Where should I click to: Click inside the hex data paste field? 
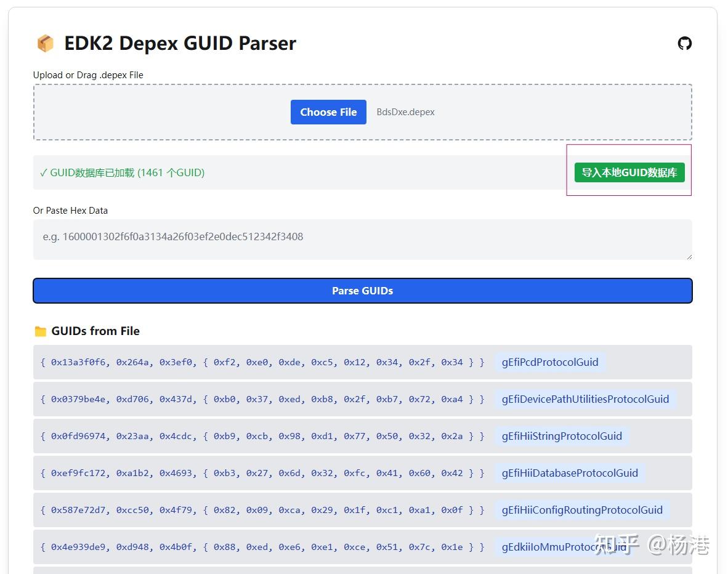pos(362,240)
